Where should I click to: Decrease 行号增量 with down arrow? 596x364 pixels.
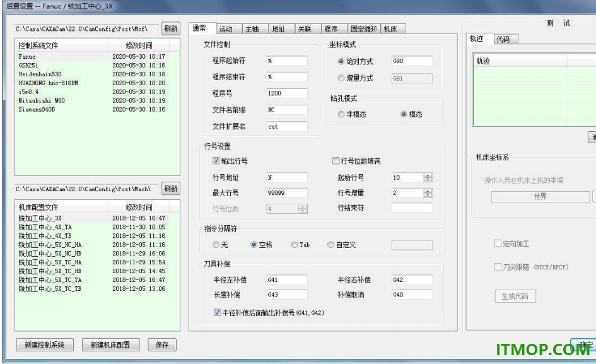point(428,195)
